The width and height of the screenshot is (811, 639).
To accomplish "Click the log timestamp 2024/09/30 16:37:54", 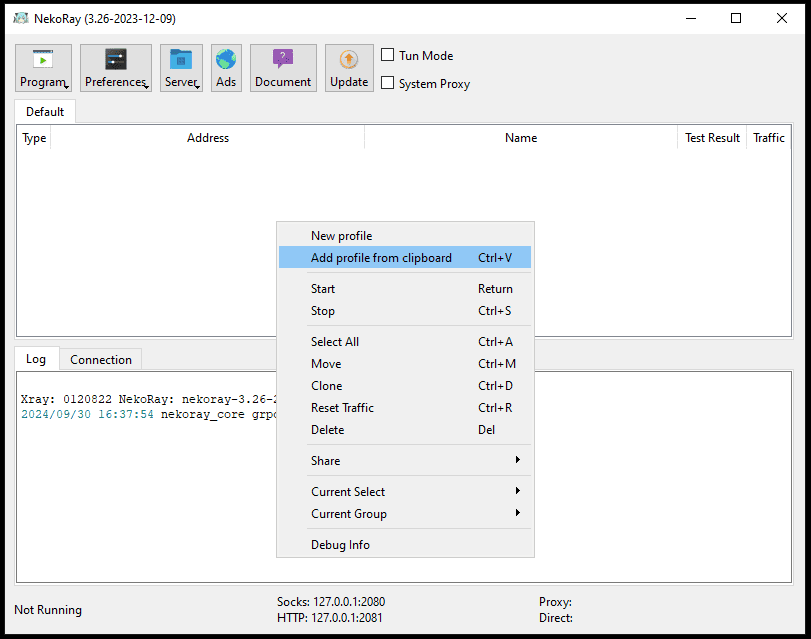I will click(87, 414).
